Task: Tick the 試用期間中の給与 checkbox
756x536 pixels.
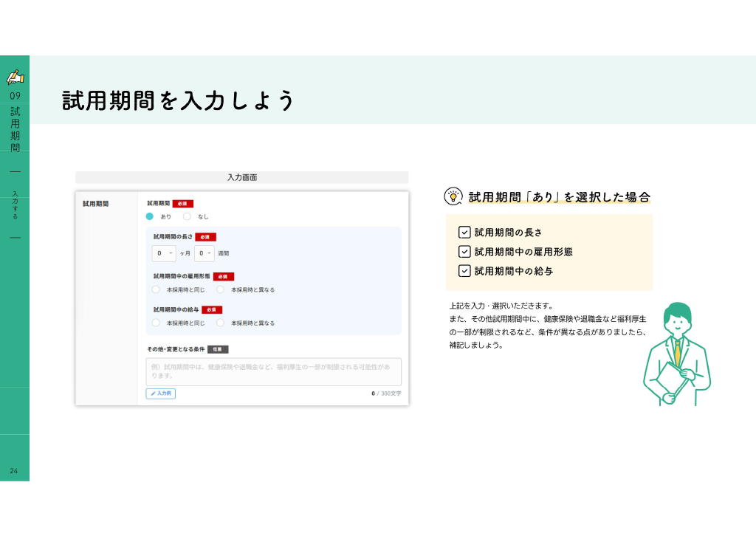Action: (x=464, y=271)
